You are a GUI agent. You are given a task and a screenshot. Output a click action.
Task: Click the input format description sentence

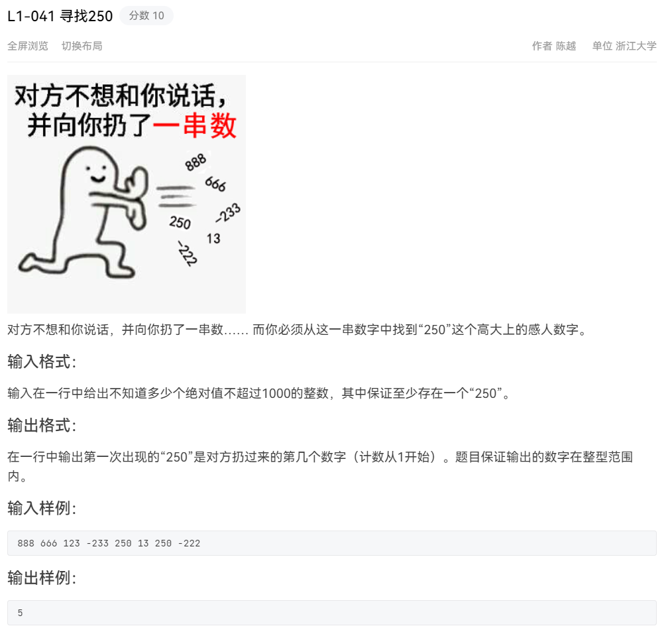coord(259,393)
